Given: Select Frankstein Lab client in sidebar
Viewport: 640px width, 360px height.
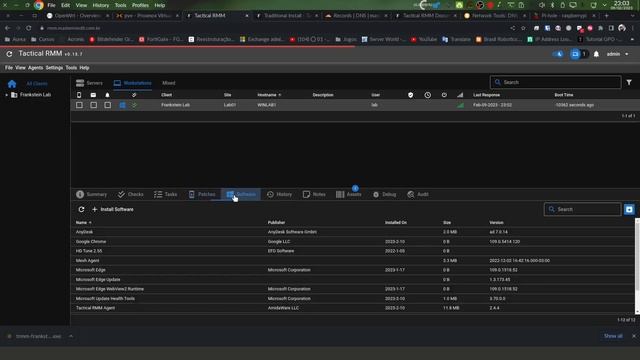Looking at the screenshot, I should click(x=36, y=95).
